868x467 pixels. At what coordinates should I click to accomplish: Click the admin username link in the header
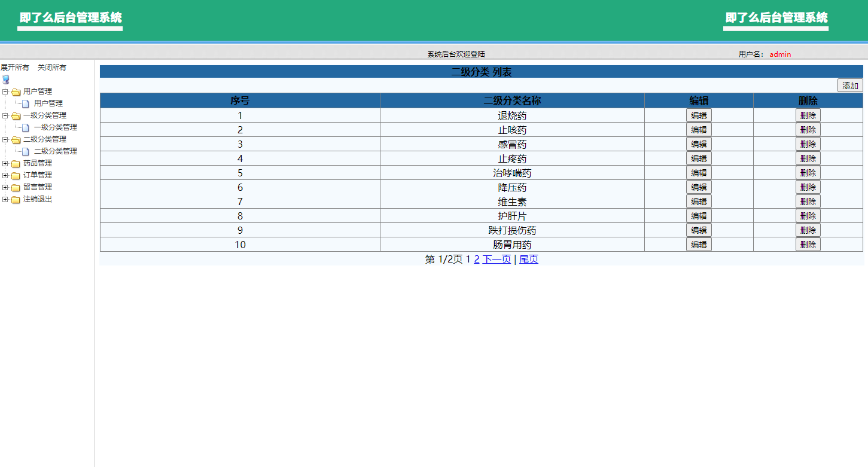[x=780, y=54]
